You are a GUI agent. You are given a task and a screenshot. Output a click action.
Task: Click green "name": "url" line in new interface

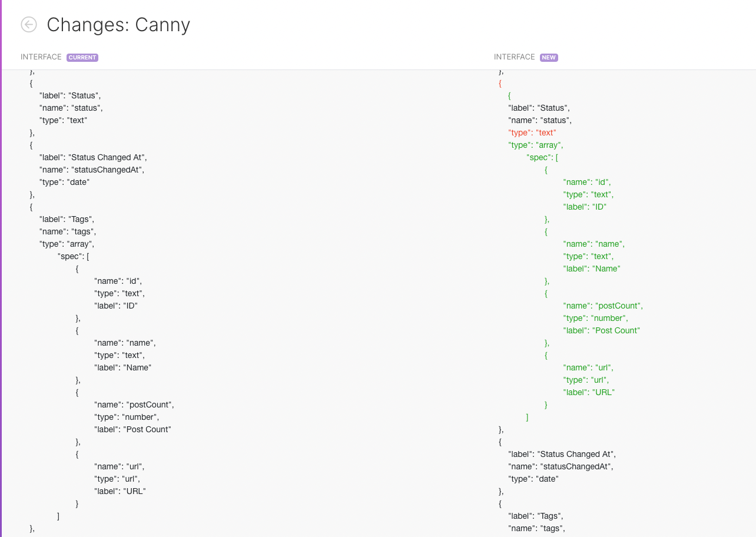tap(589, 367)
